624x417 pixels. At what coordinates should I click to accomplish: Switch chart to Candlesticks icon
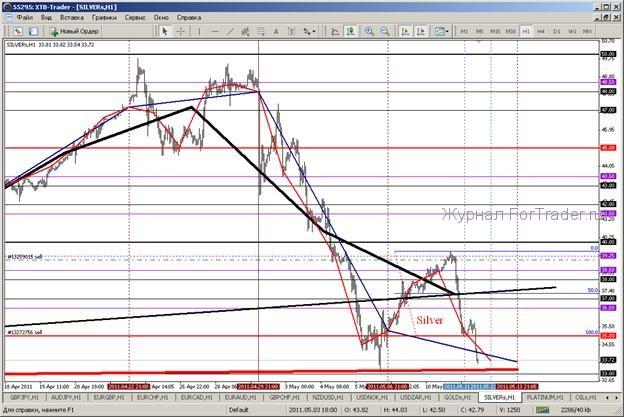[x=351, y=31]
